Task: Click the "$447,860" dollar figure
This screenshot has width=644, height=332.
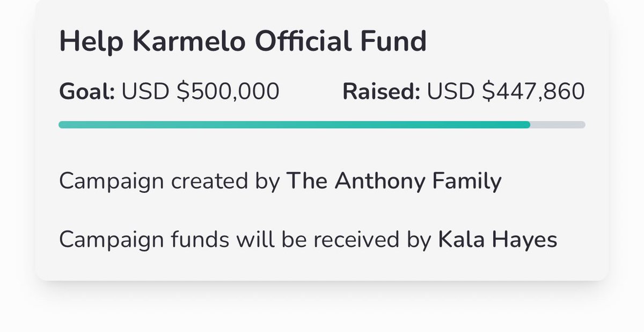Action: coord(533,92)
